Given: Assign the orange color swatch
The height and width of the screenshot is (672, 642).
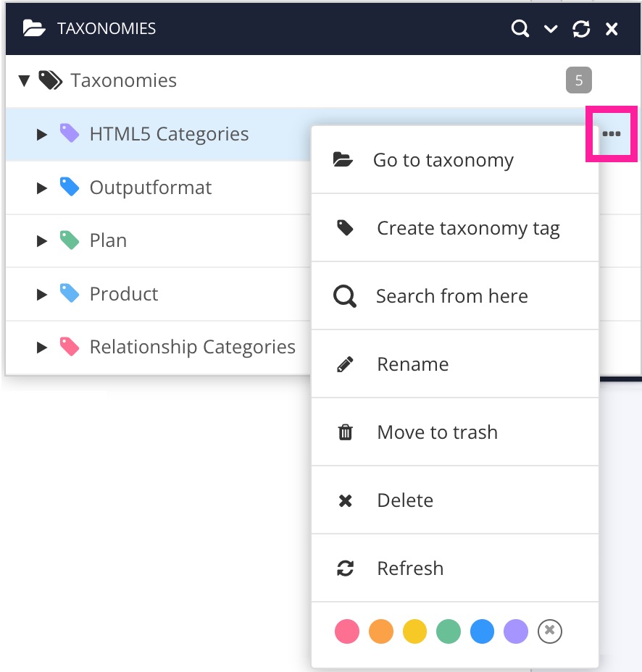Looking at the screenshot, I should [x=380, y=631].
